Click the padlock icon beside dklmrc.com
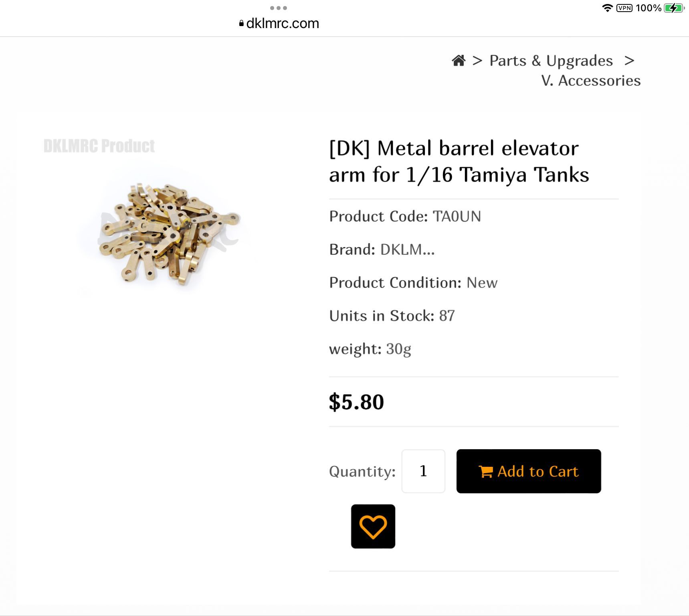 tap(241, 24)
